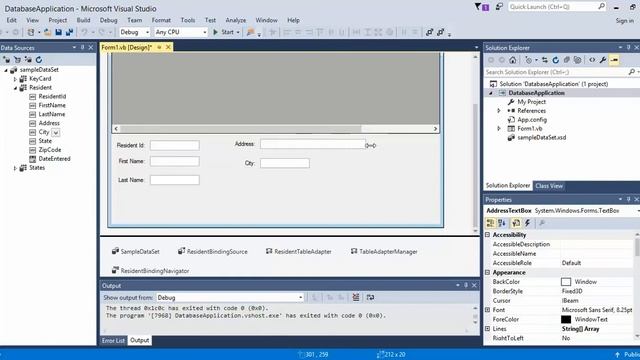Image resolution: width=640 pixels, height=360 pixels.
Task: Toggle Alphabetical sort in Properties toolbar
Action: [x=502, y=223]
